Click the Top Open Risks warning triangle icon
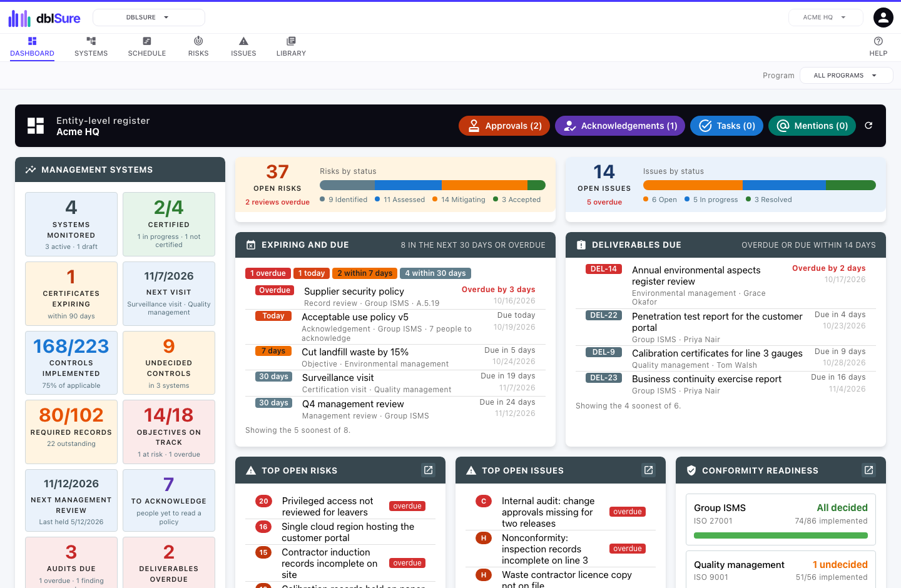 [251, 470]
